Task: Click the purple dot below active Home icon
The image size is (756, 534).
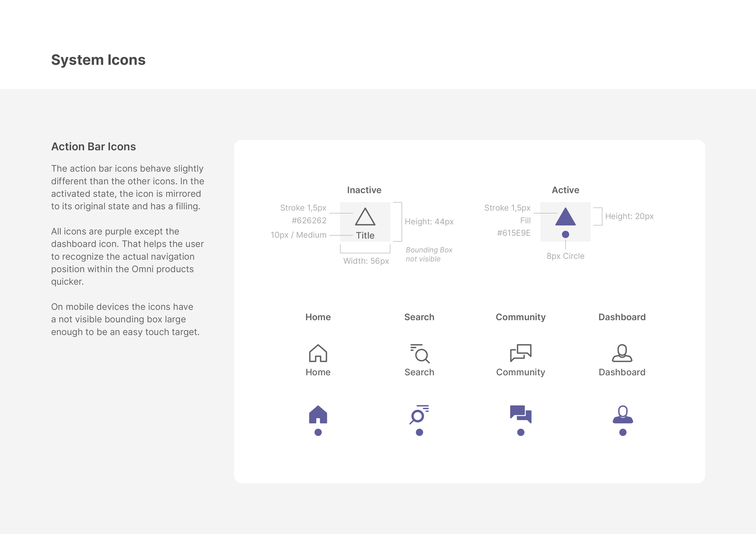Action: [318, 432]
